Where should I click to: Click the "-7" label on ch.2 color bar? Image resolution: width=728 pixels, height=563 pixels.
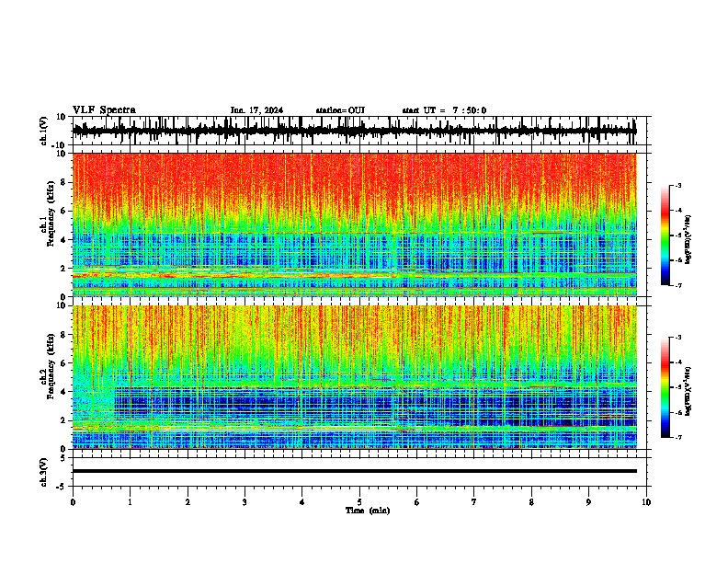tap(677, 438)
